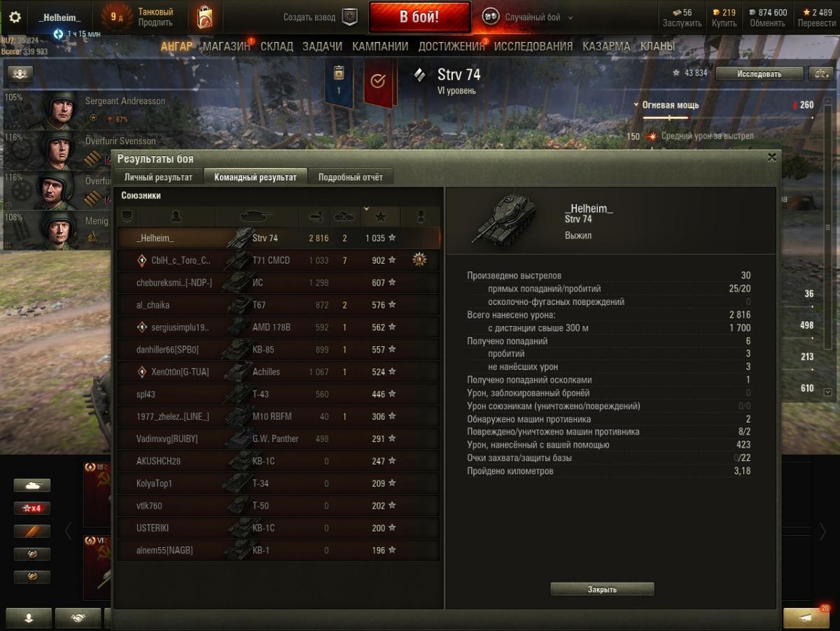
Task: Expand the Случайный бой battle type dropdown
Action: coord(570,17)
